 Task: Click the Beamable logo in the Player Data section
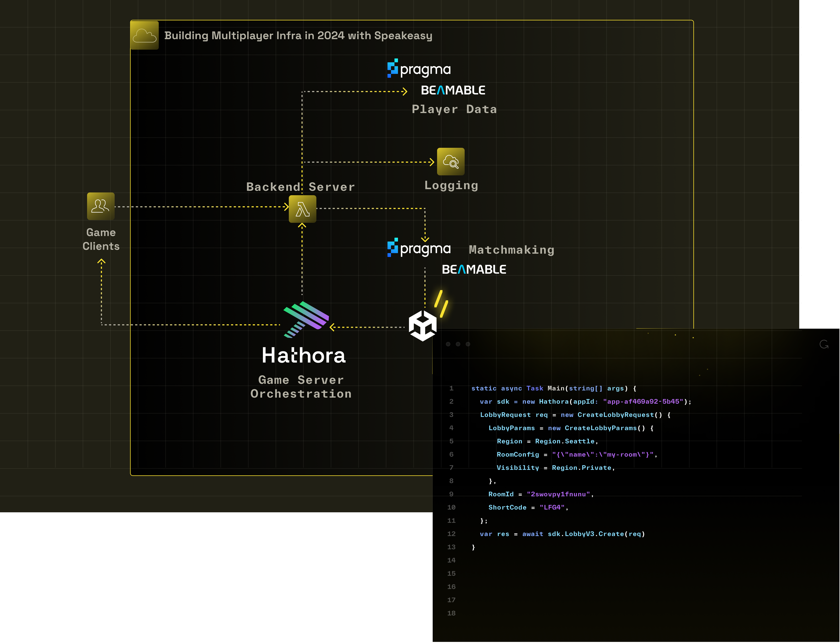(453, 90)
